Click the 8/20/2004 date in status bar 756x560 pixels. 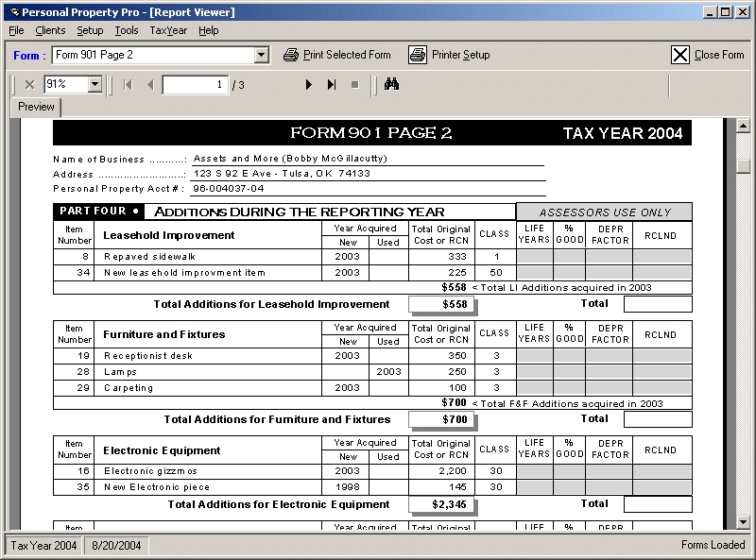coord(116,546)
